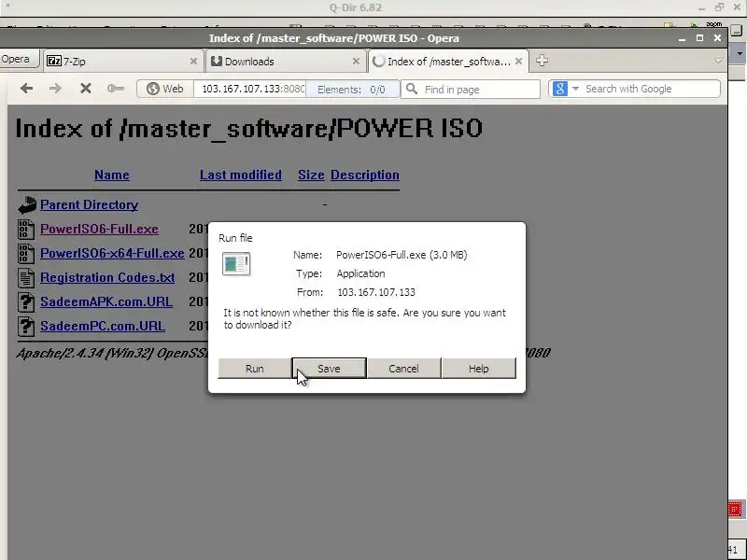This screenshot has width=747, height=560.
Task: Click the unknown-file icon beside SadeemPC.com.URL
Action: [x=26, y=326]
